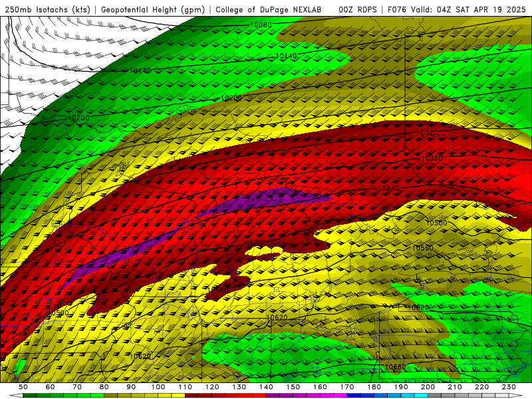Click the 90 tick label on the color bar
532x399 pixels.
coord(131,387)
